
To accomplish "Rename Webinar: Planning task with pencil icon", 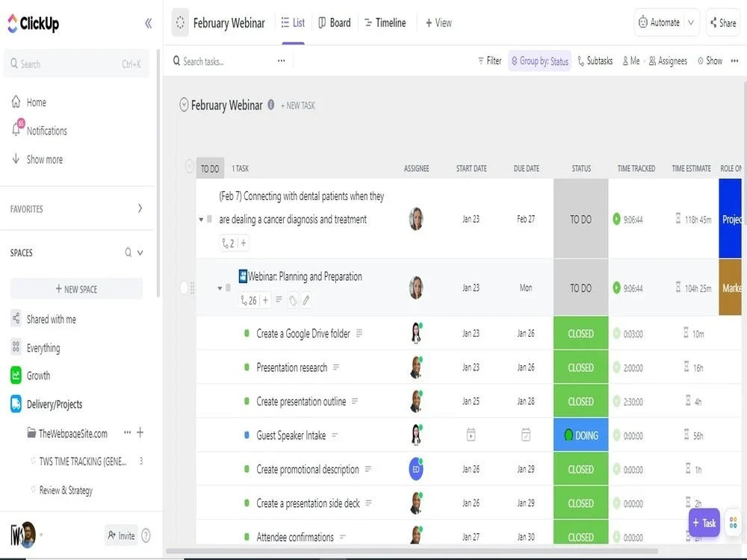I will coord(306,300).
